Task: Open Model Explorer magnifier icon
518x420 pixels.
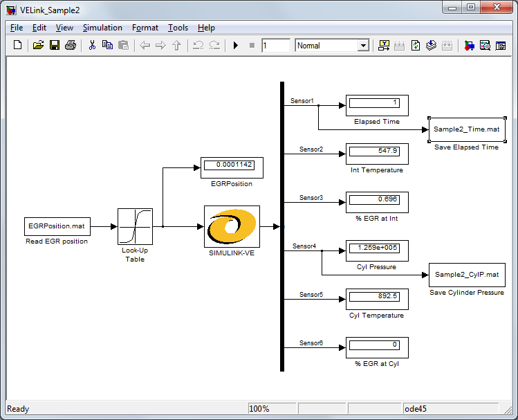Action: (x=485, y=45)
